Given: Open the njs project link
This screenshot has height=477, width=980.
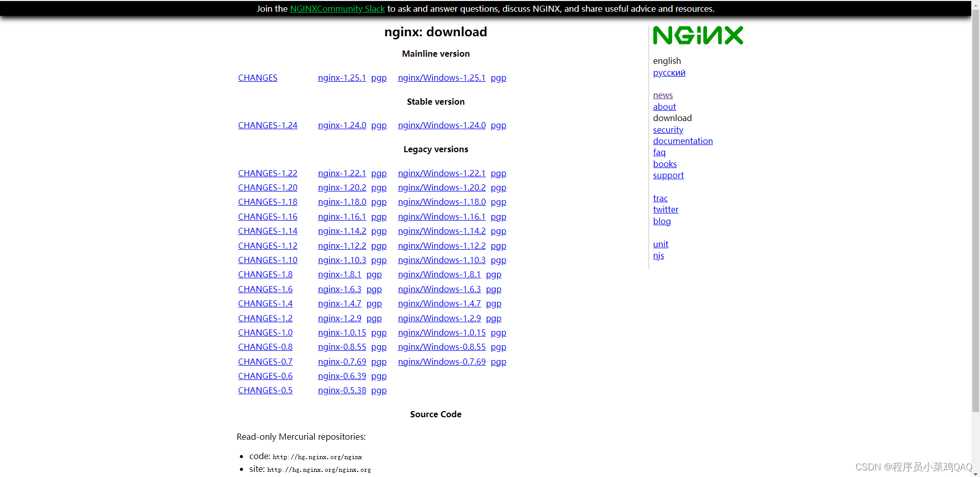Looking at the screenshot, I should tap(658, 255).
